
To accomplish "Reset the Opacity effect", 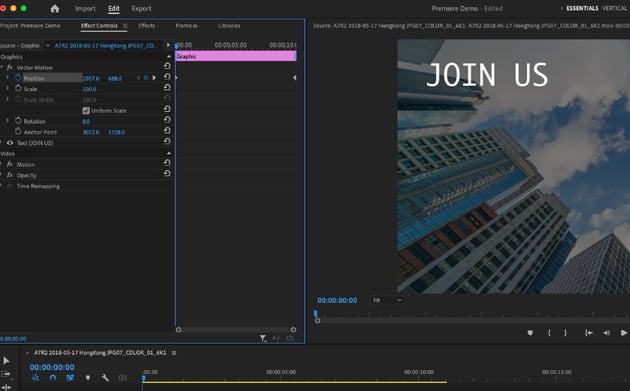I will 167,173.
